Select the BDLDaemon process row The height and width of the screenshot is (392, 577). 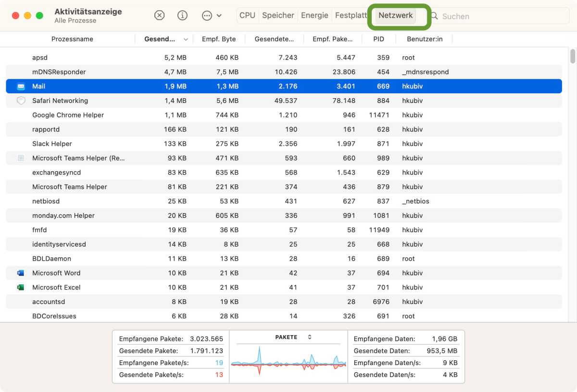[284, 259]
